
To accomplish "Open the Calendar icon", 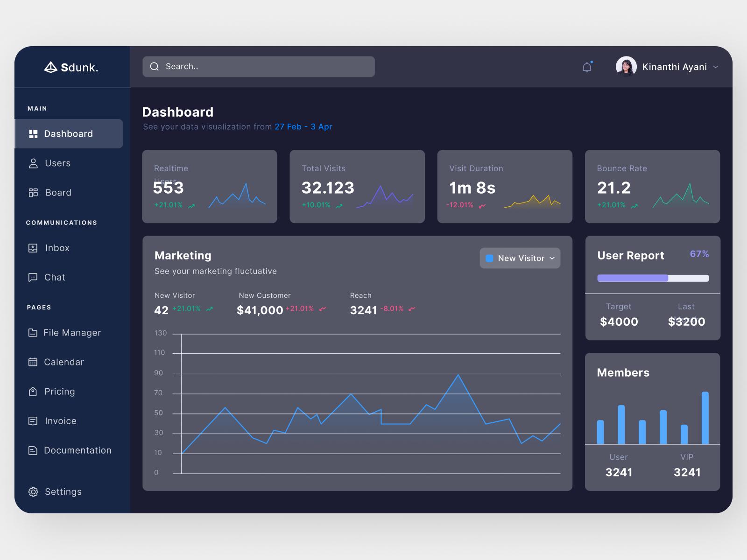I will (x=33, y=362).
